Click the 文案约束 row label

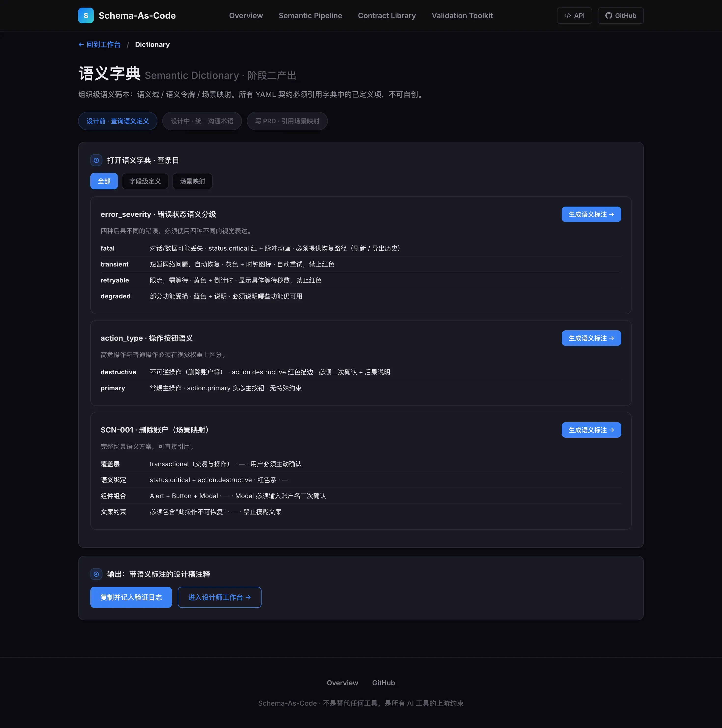(113, 512)
